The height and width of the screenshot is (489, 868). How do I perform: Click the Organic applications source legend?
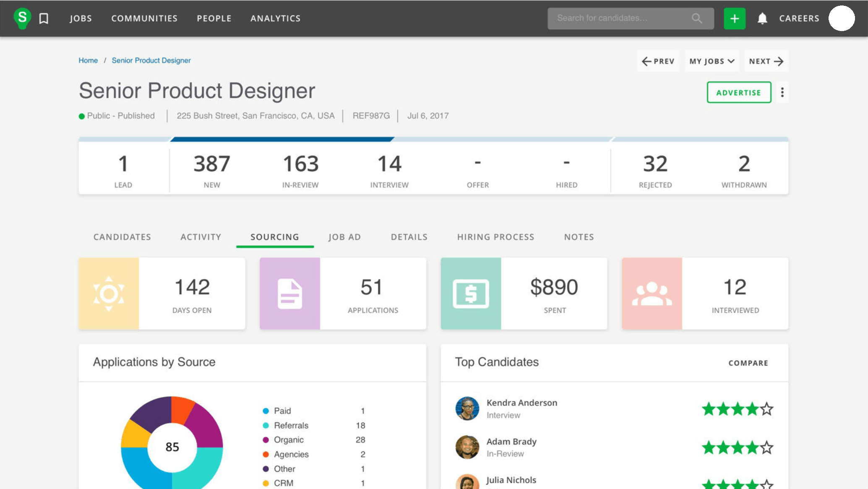(x=288, y=439)
